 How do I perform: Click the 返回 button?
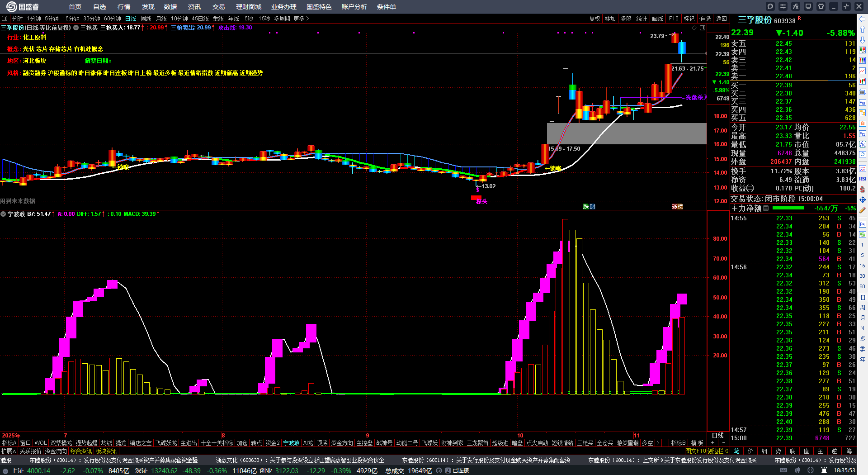pos(722,19)
